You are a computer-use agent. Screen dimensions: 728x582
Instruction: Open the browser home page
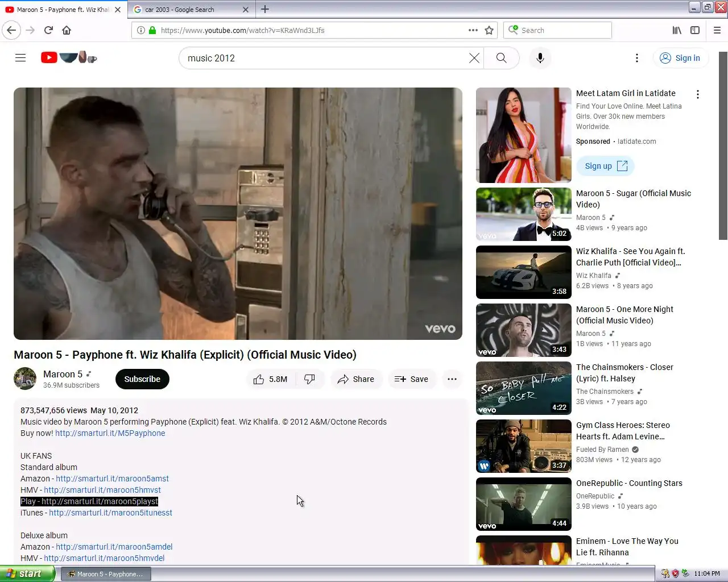coord(67,30)
